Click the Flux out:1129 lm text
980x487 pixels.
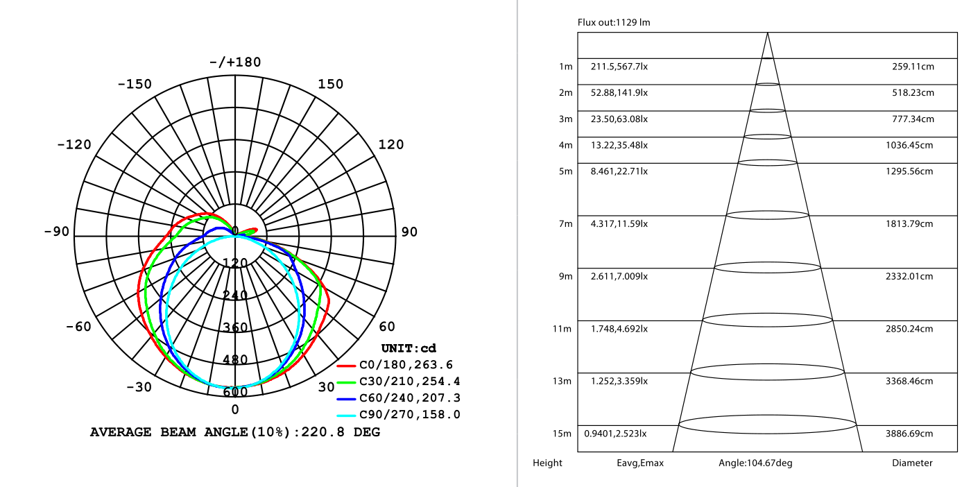coord(614,23)
